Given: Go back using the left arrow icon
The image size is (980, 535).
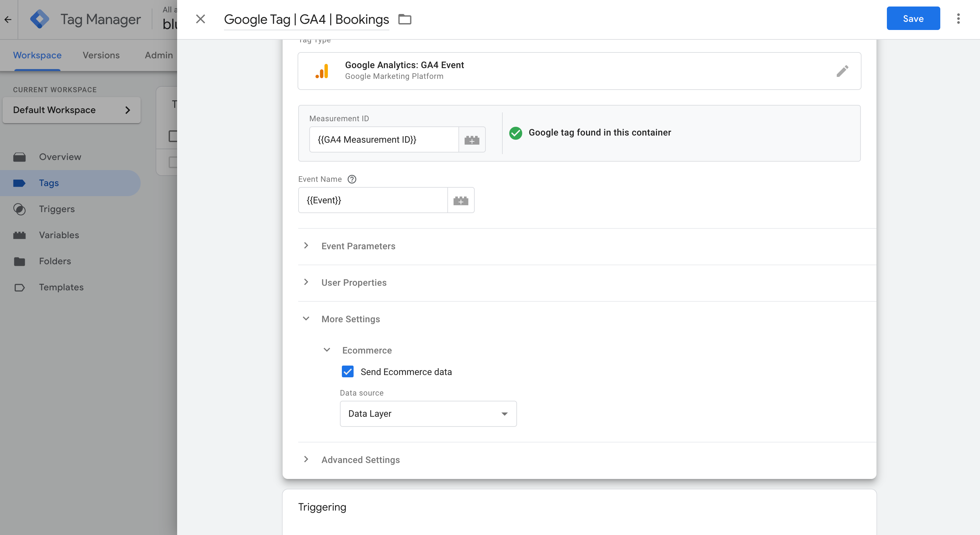Looking at the screenshot, I should coord(8,20).
